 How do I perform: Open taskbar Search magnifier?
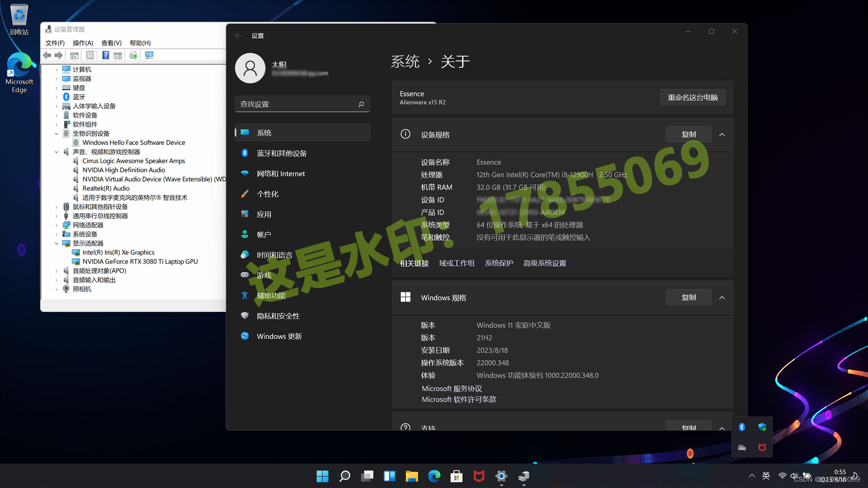click(x=345, y=476)
